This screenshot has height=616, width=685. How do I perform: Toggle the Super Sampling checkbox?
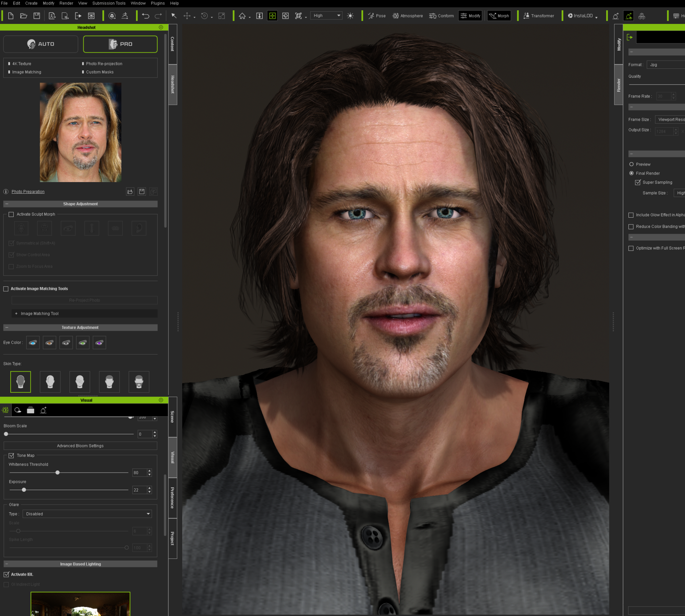(x=638, y=182)
